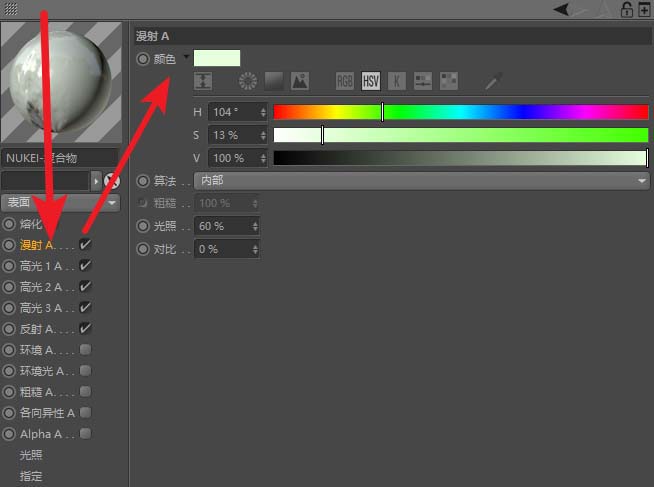Open the 算法 内部 dropdown
Screen dimensions: 654x487
coord(422,181)
